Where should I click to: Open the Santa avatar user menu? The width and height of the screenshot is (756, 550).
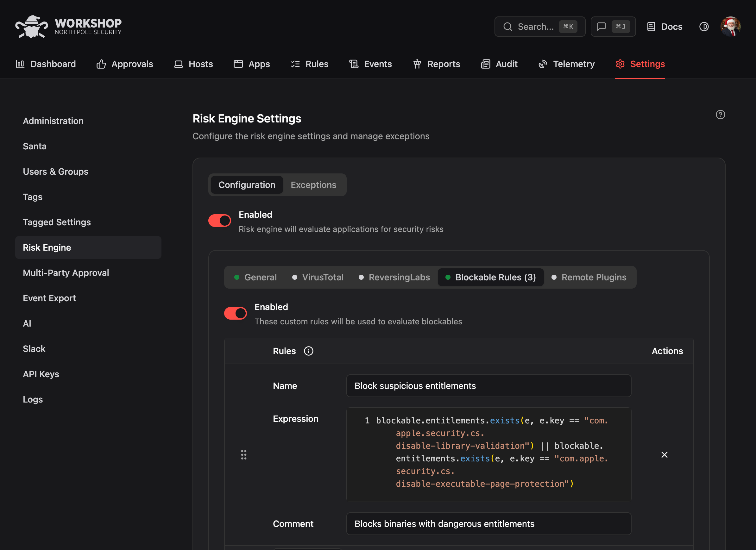730,27
